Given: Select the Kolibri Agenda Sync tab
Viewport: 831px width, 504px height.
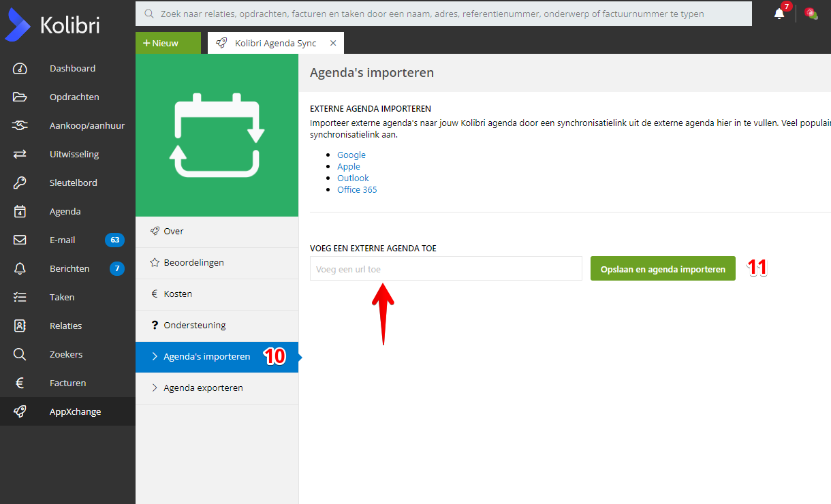Looking at the screenshot, I should [x=276, y=43].
